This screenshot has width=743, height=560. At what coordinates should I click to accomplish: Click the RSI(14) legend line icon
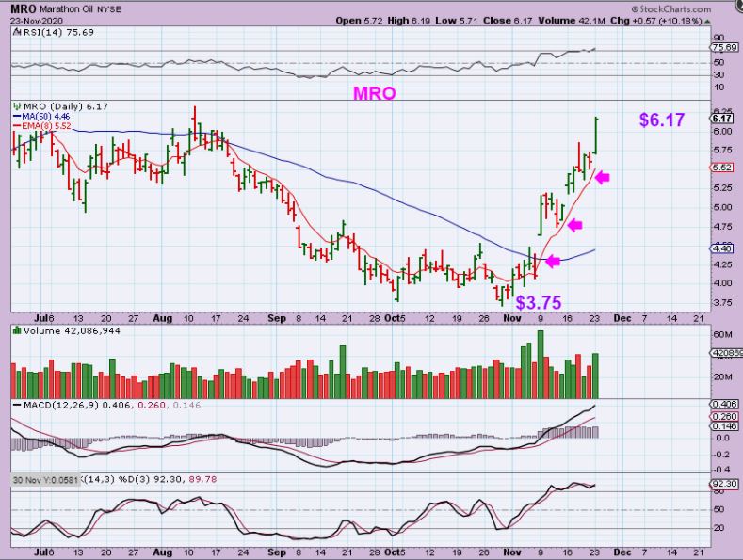pos(17,33)
